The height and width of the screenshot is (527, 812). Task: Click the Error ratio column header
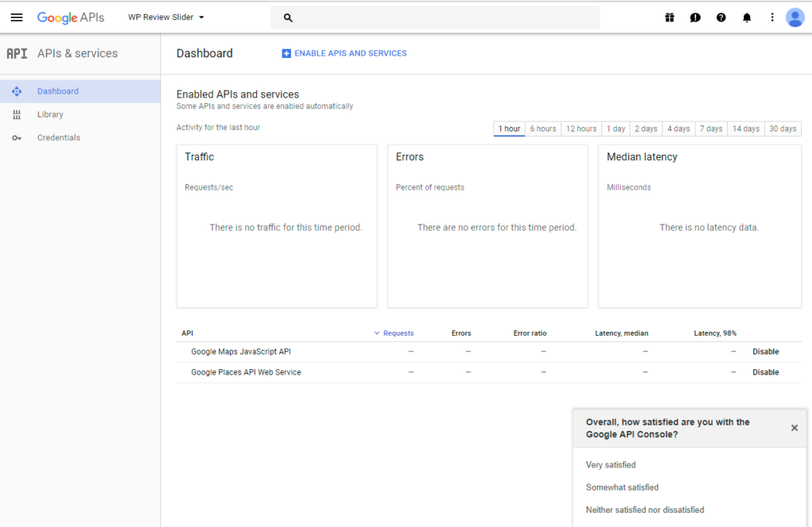[x=530, y=333]
